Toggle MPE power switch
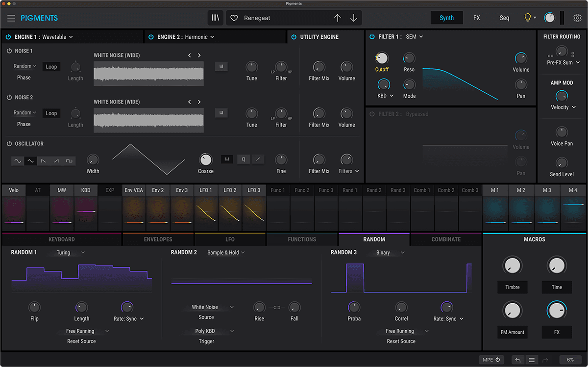The width and height of the screenshot is (588, 367). coord(490,360)
